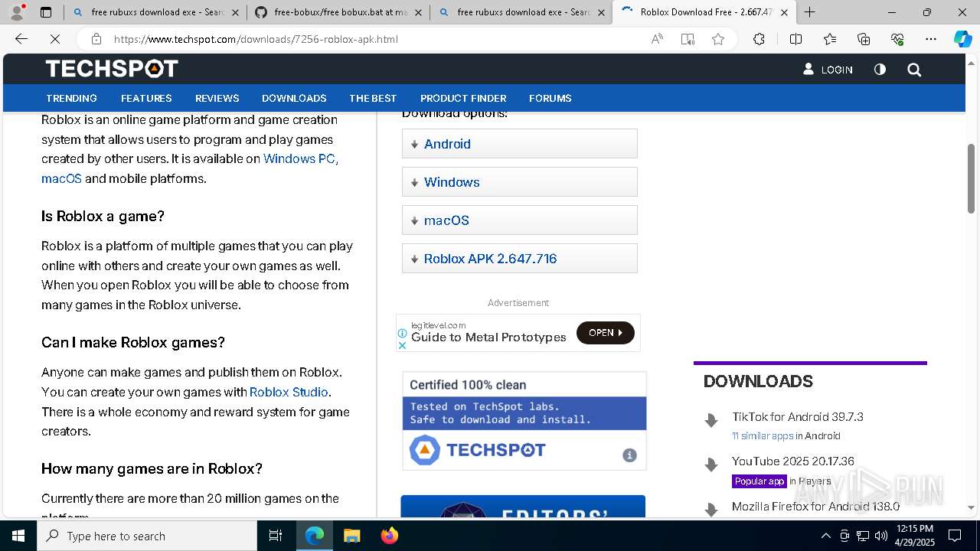
Task: Open YouTube 2025 20.17.36 download
Action: click(x=792, y=461)
